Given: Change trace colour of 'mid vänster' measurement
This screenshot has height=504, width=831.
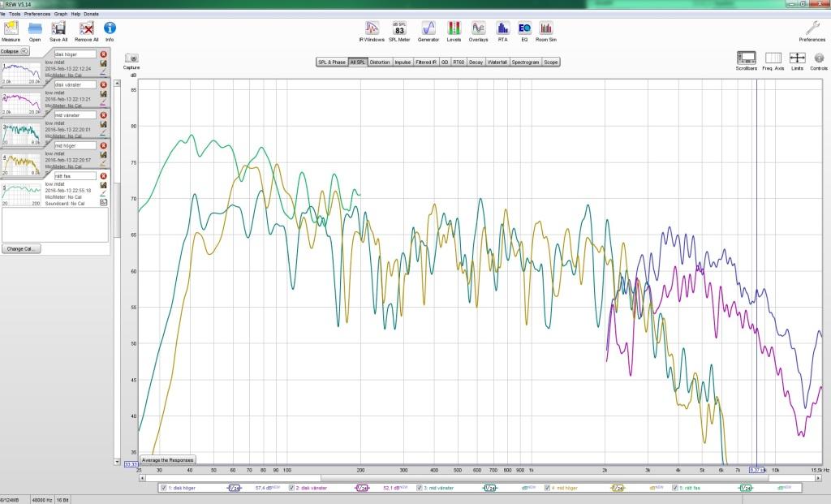Looking at the screenshot, I should coord(103,132).
